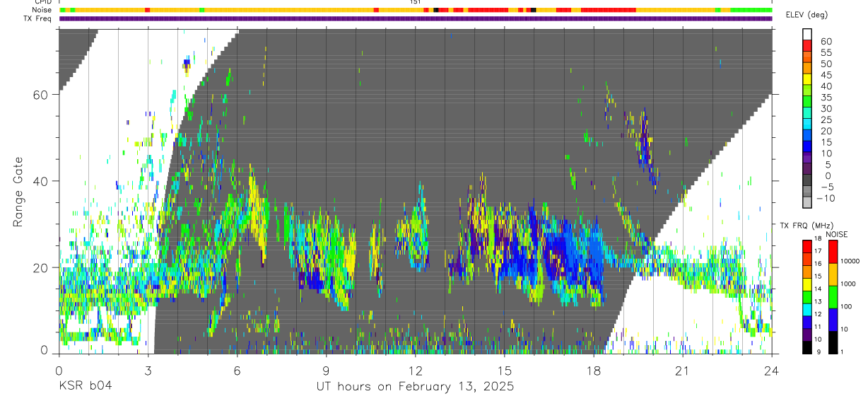
Task: Click the yellow segment of the ELEV colour bar
Action: pos(807,79)
